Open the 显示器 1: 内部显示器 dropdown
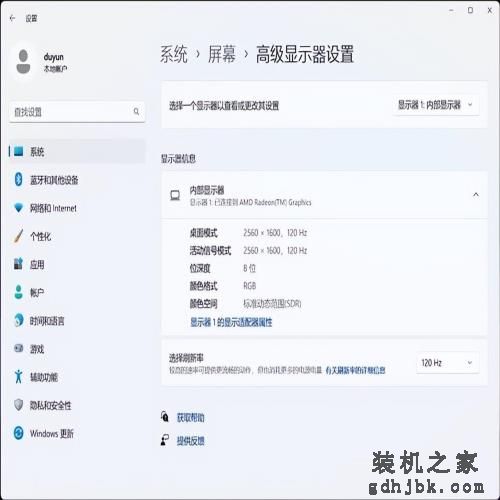500x500 pixels. tap(436, 105)
